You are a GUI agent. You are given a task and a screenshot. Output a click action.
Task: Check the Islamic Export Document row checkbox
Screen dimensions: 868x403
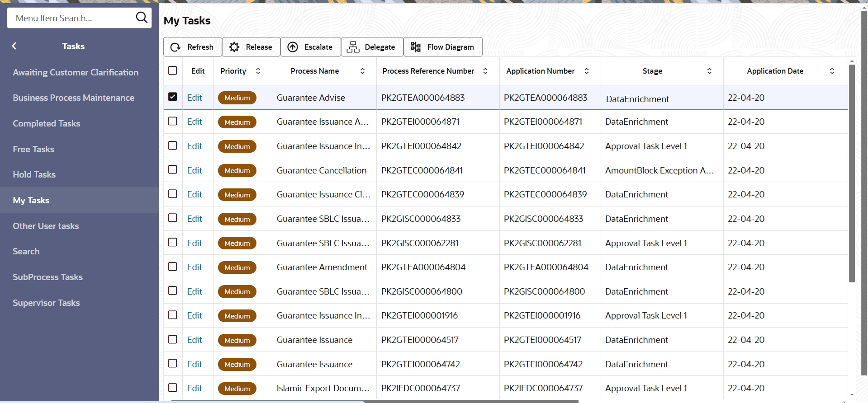(x=172, y=388)
